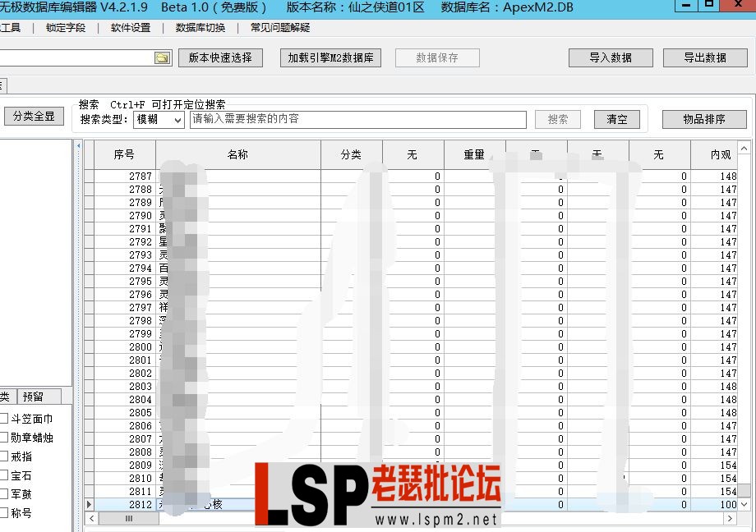756x532 pixels.
Task: Click the 分类全显 button
Action: tap(35, 116)
